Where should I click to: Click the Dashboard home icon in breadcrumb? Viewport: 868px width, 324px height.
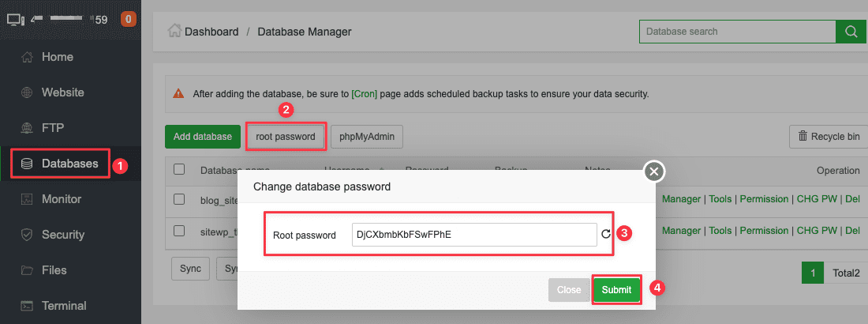pos(175,31)
